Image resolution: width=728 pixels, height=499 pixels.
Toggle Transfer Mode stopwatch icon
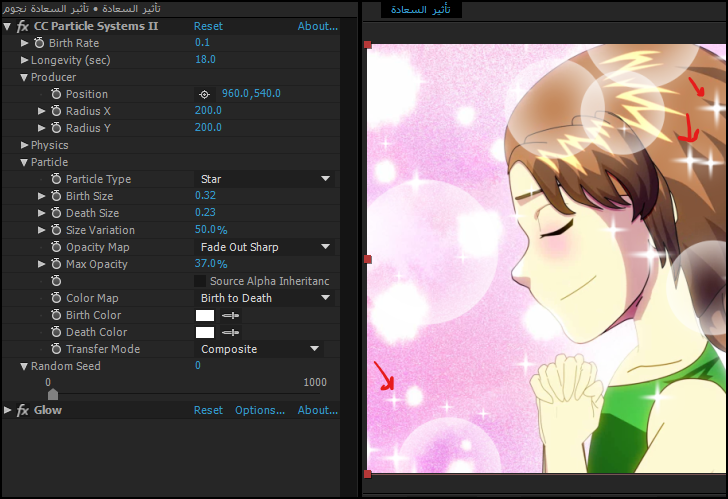coord(56,349)
